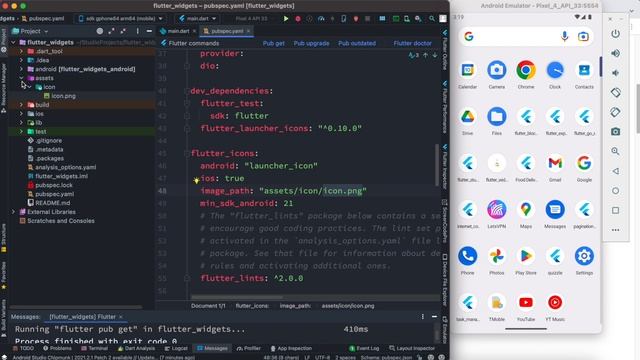Screen dimensions: 640x360
Task: Expand the android folder node
Action: (21, 69)
